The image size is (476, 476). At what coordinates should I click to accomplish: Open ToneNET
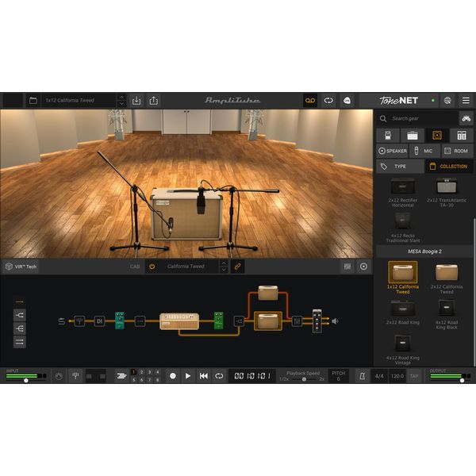point(398,101)
